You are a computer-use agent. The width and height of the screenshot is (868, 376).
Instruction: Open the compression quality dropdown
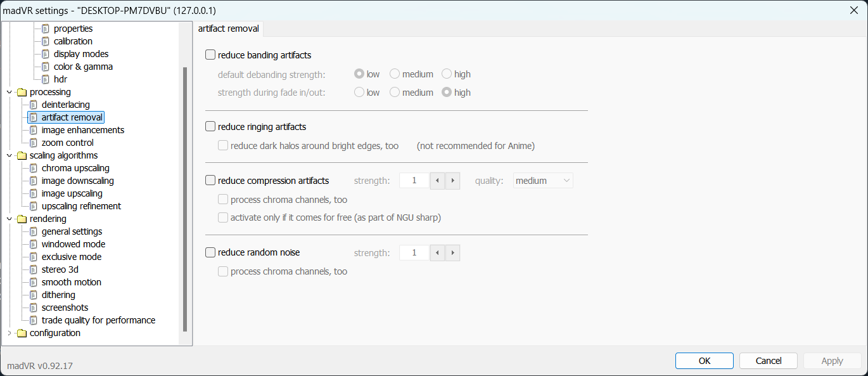coord(543,181)
